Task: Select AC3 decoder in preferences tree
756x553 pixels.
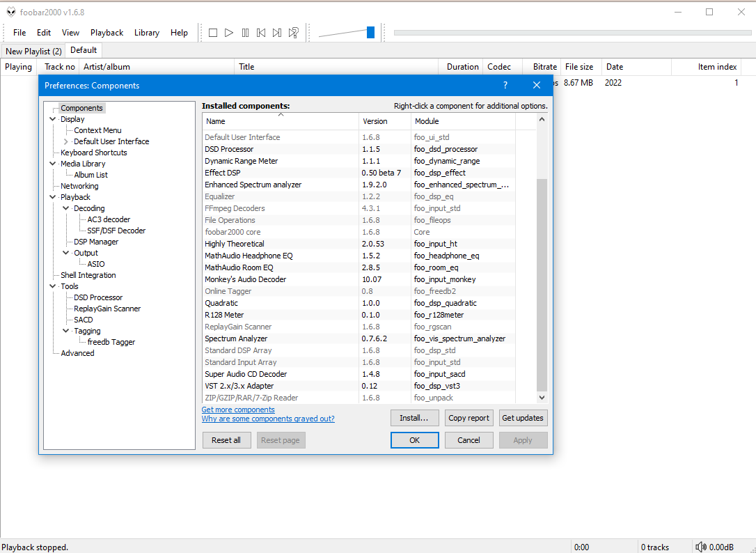Action: point(109,219)
